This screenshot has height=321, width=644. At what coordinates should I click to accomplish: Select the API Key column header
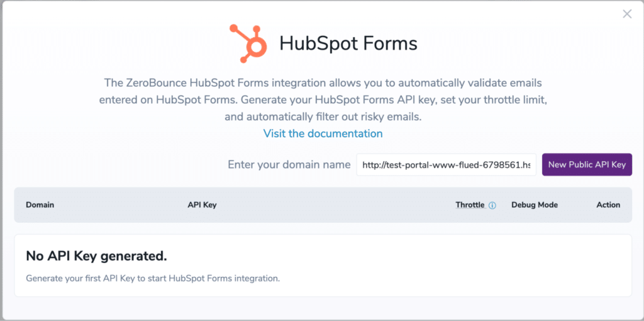[202, 205]
